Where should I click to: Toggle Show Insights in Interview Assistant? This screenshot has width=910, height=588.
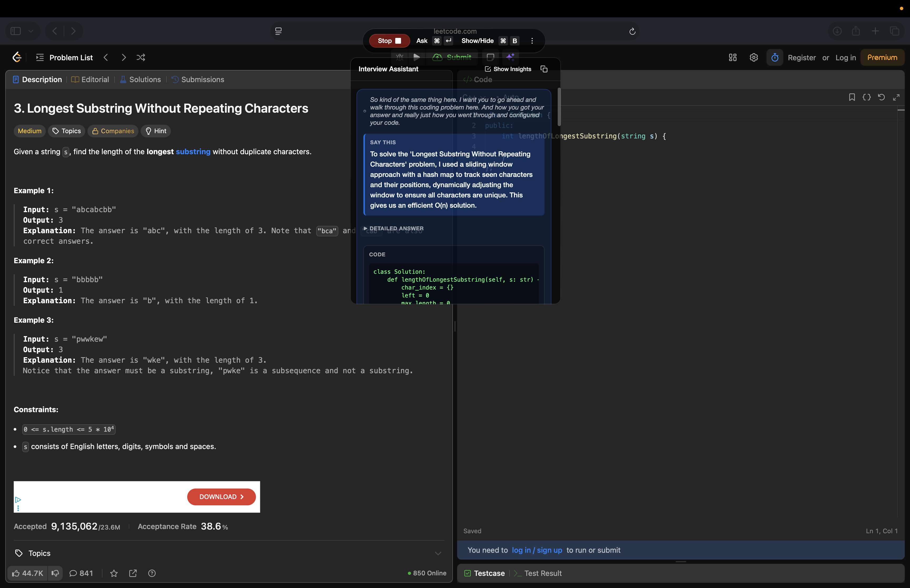[x=508, y=69]
